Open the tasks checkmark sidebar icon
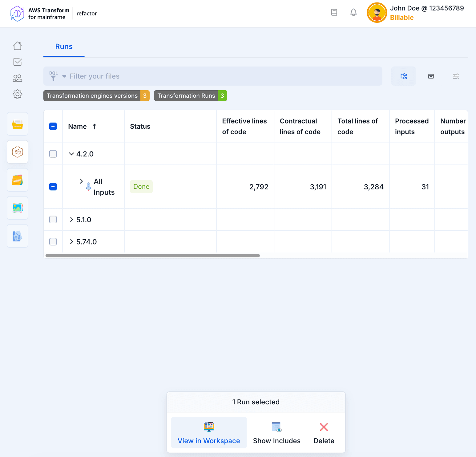Screen dimensions: 476x457 coord(18,62)
